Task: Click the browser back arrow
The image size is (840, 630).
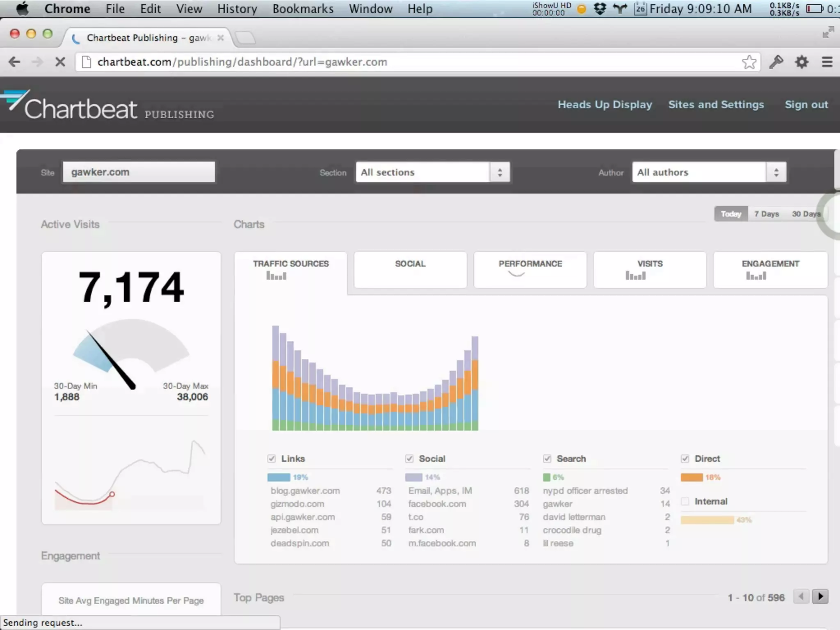Action: pyautogui.click(x=14, y=62)
